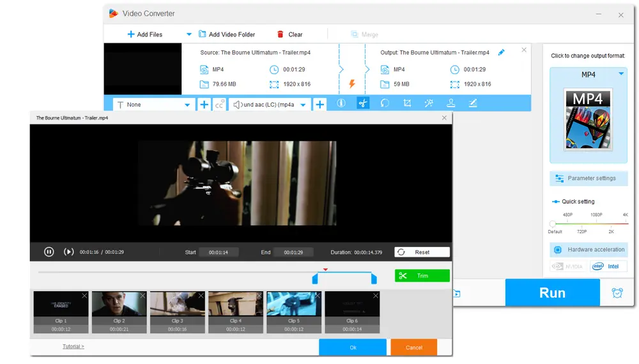Click the quick setting resolution slider handle

tap(552, 224)
